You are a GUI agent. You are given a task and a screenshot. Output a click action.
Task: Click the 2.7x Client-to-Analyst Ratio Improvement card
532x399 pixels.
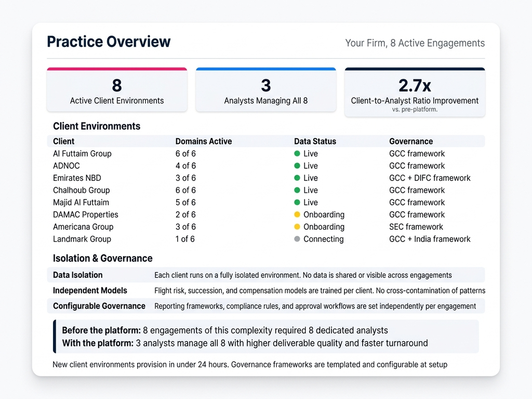(415, 92)
